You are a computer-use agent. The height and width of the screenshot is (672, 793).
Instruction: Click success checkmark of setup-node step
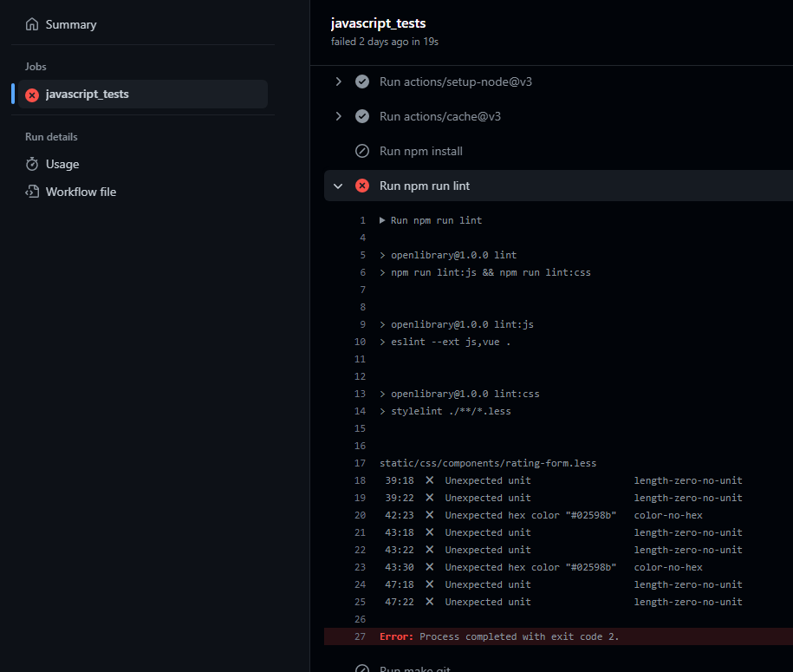(362, 82)
